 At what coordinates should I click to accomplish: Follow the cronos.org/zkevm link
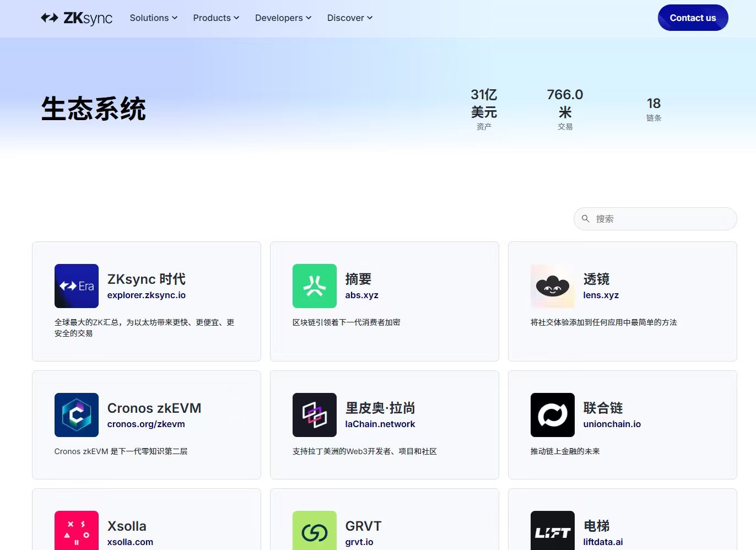point(146,424)
